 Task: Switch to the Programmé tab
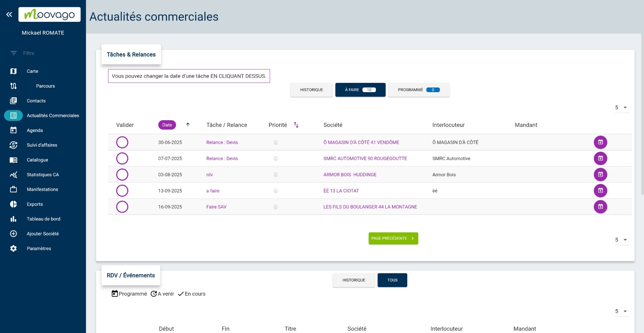419,90
